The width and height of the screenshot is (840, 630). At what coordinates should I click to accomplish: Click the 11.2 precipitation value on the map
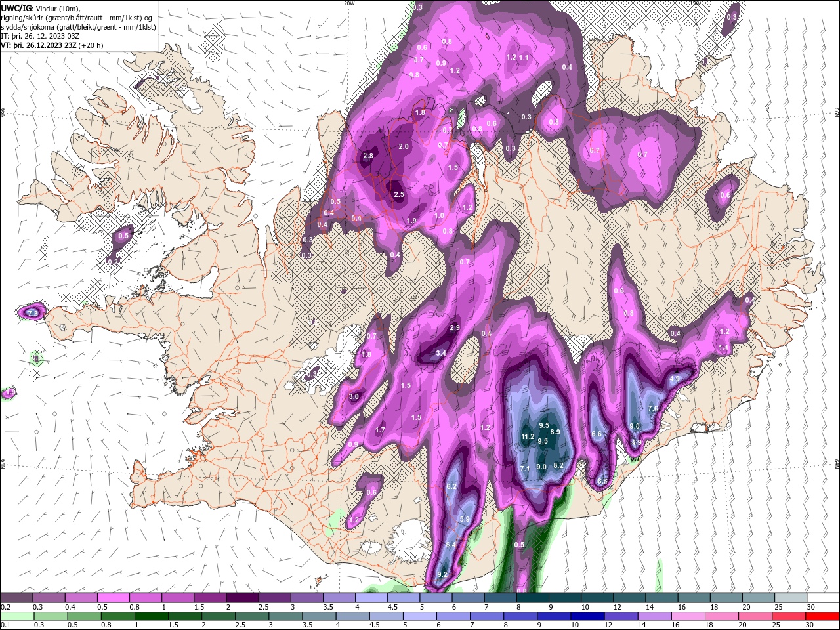point(528,437)
